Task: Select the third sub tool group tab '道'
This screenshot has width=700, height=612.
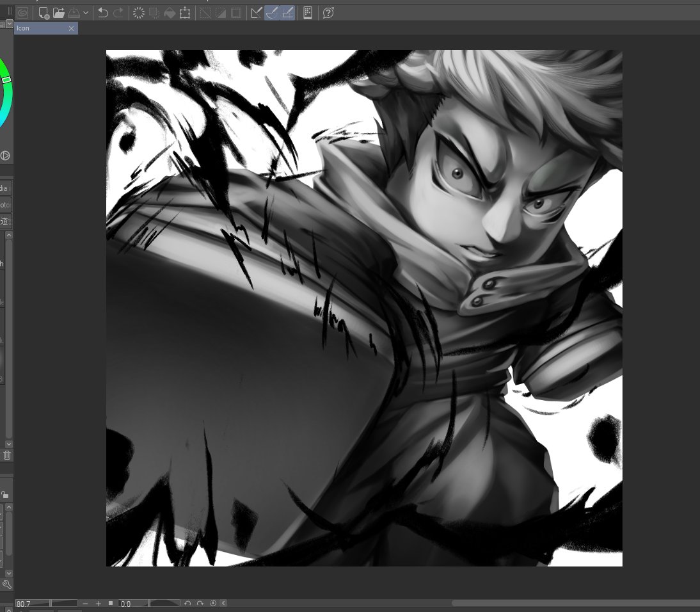Action: (x=5, y=221)
